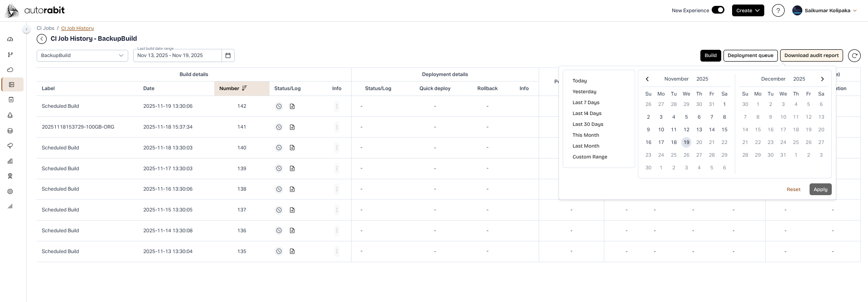Click the back arrow beside CI Job History title
This screenshot has width=868, height=302.
[x=42, y=39]
